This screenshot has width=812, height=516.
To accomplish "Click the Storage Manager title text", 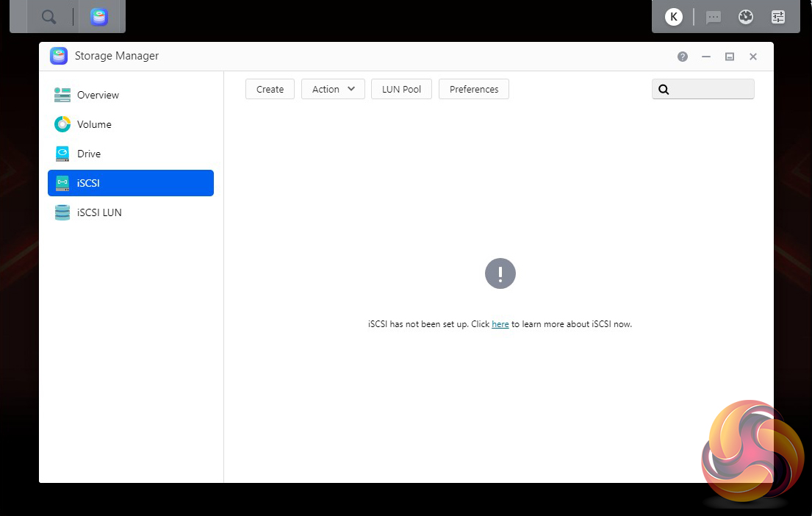I will (117, 56).
